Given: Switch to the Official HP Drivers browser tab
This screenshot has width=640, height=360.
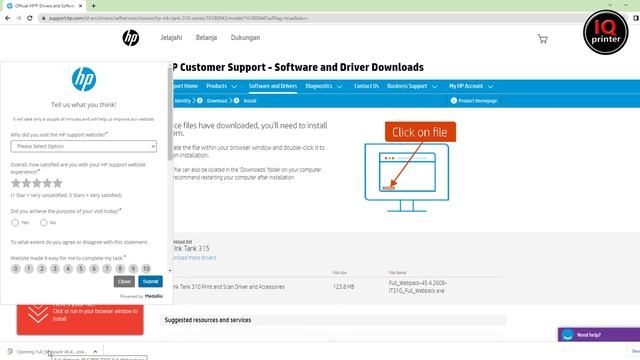Looking at the screenshot, I should (45, 6).
